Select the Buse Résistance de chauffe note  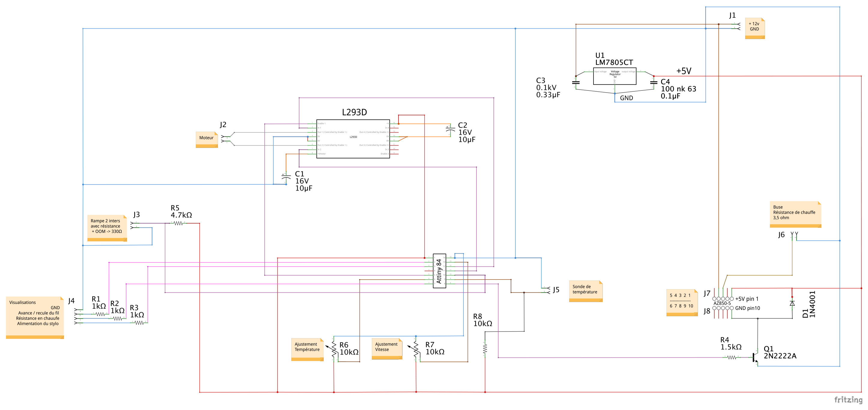pos(795,214)
